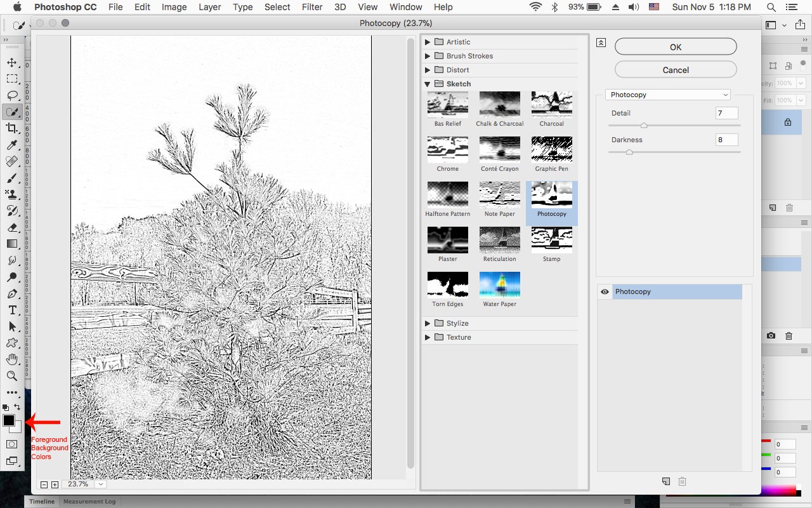Screen dimensions: 812x508
Task: Pick the Eyedropper tool
Action: [x=11, y=145]
